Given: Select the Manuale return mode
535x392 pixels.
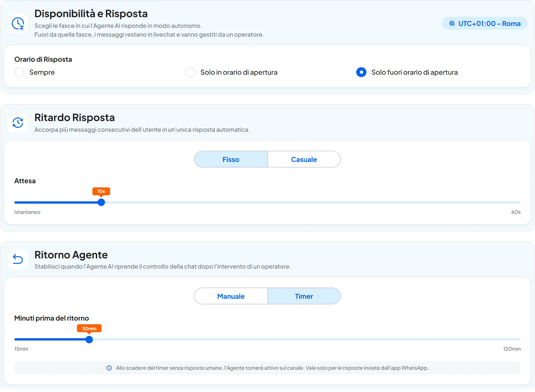Looking at the screenshot, I should (231, 296).
